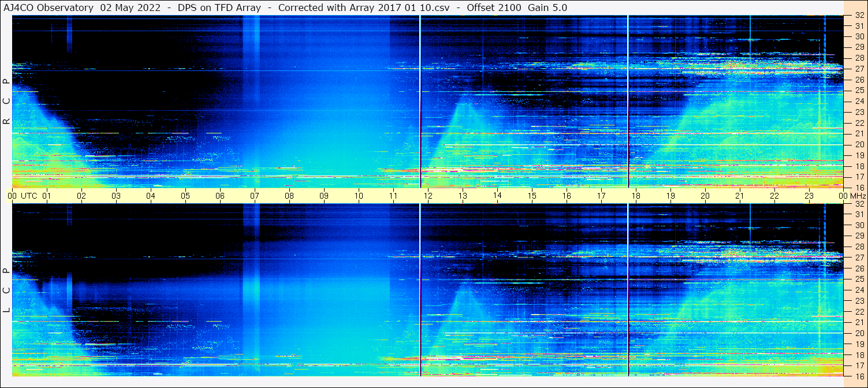Click the 'Gain 5.0' header value

pos(547,8)
